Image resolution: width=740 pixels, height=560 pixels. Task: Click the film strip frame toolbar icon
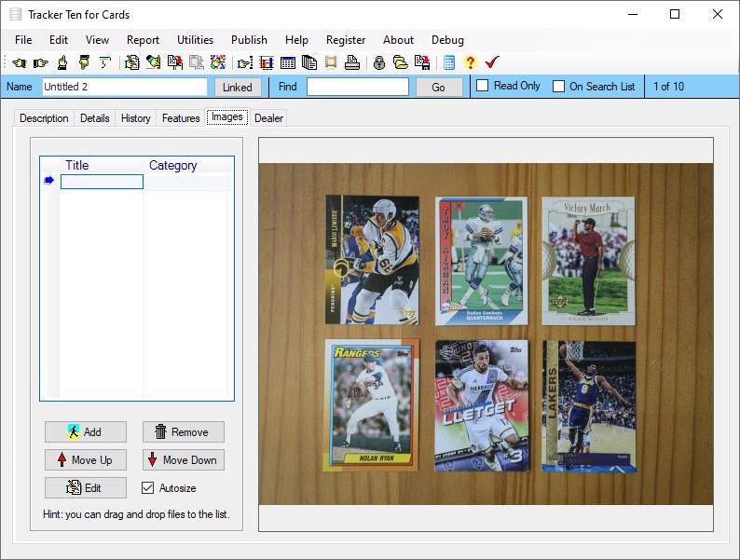331,62
